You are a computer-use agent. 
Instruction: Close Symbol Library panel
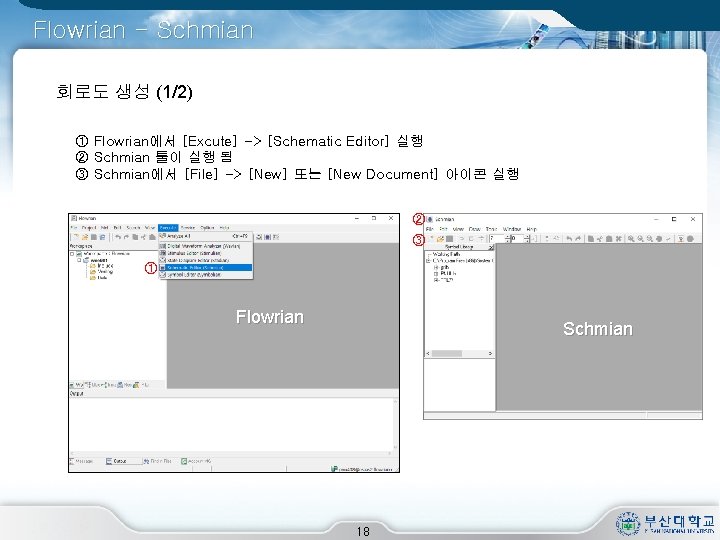point(491,248)
